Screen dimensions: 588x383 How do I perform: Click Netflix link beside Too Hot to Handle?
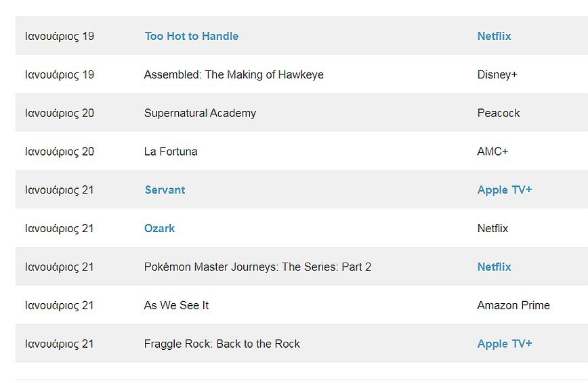pos(494,36)
